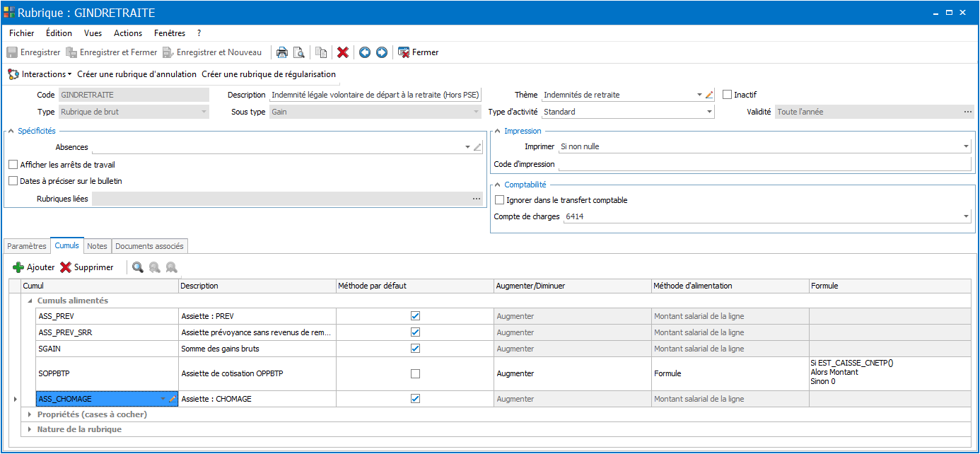Viewport: 980px width, 454px height.
Task: Toggle the Inactif checkbox
Action: pyautogui.click(x=727, y=95)
